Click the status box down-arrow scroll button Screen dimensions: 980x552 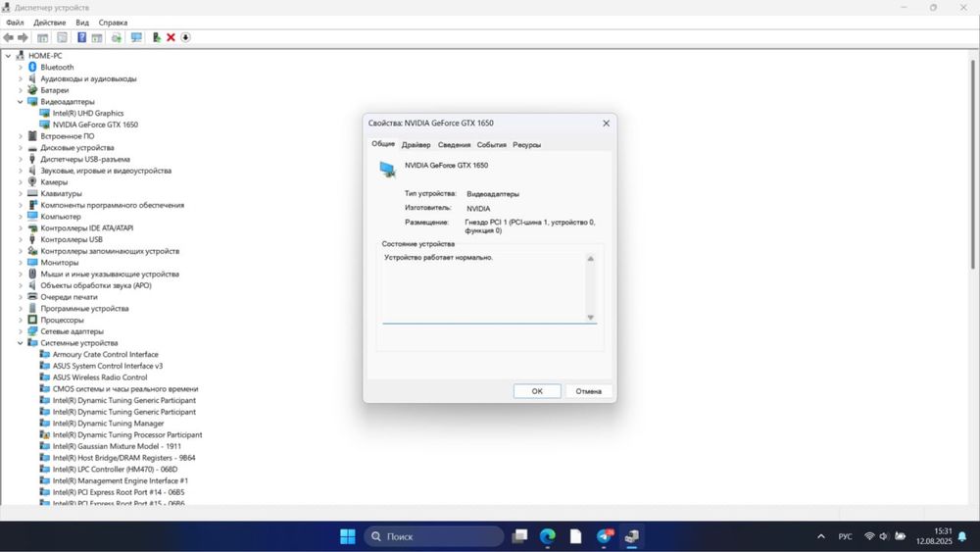click(x=590, y=318)
